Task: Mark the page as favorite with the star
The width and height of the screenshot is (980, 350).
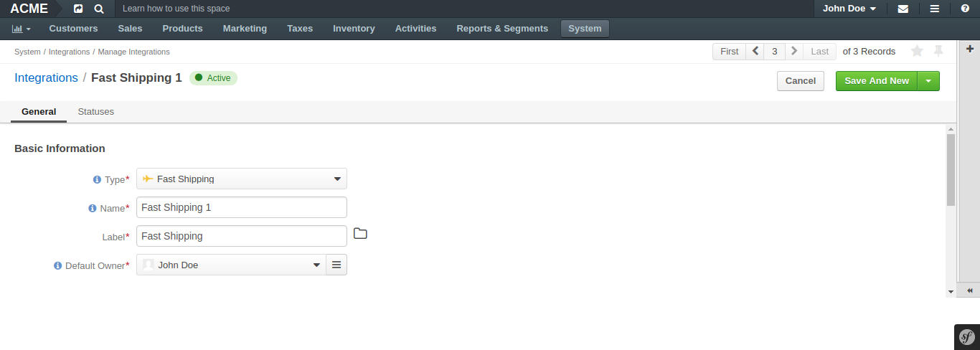Action: click(917, 51)
